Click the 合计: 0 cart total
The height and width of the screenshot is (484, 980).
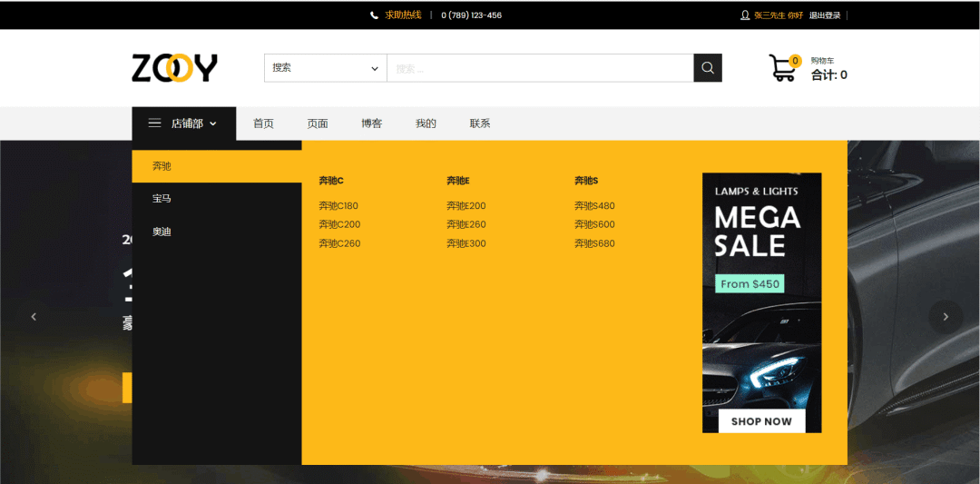(828, 75)
